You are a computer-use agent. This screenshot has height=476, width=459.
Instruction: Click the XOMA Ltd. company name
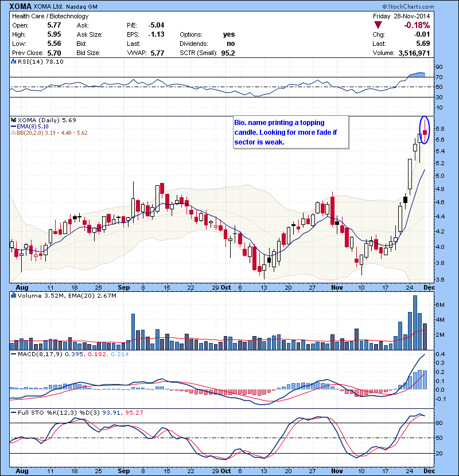coord(49,7)
